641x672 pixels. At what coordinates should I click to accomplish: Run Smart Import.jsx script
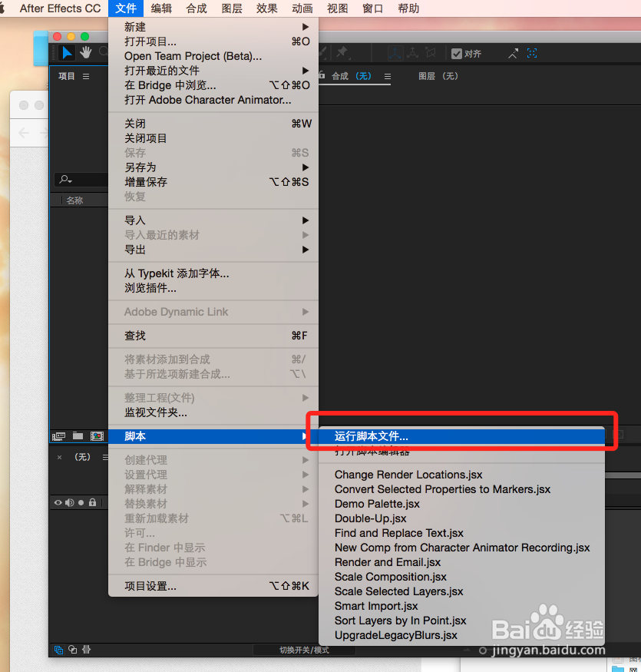tap(462, 606)
